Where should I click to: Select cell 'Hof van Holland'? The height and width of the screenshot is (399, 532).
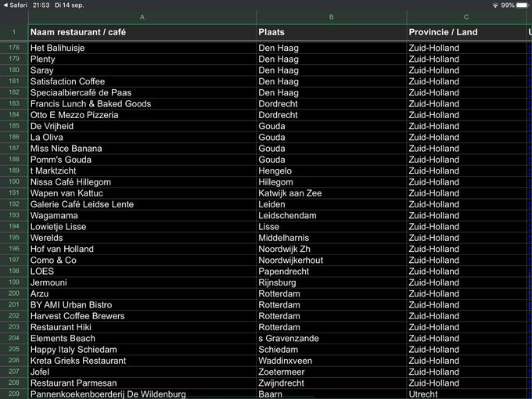pyautogui.click(x=142, y=249)
